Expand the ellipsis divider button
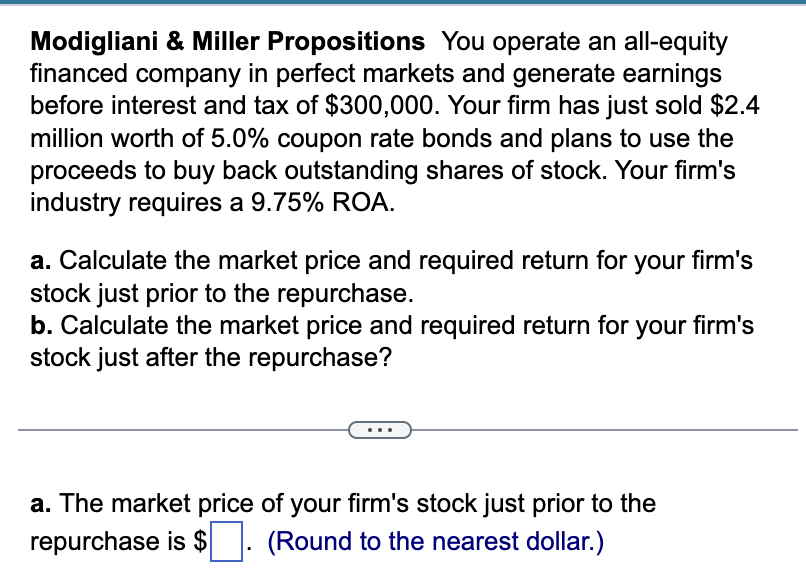Screen dimensions: 806x586 (x=380, y=430)
